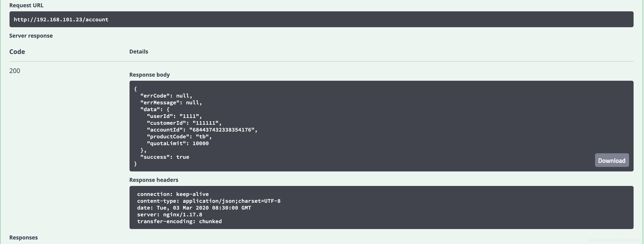Click the request URL http://192.168.101.23/account
644x244 pixels.
(x=61, y=20)
